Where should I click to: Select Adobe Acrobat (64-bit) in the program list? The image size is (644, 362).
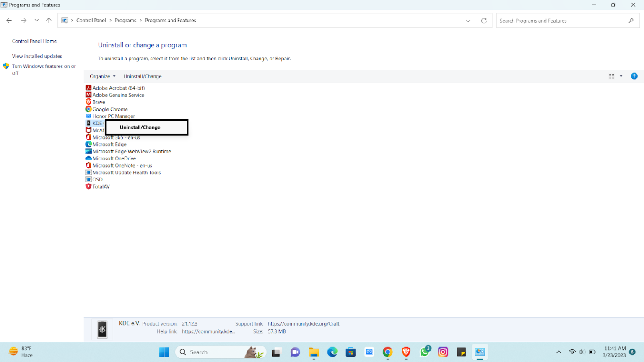[118, 88]
